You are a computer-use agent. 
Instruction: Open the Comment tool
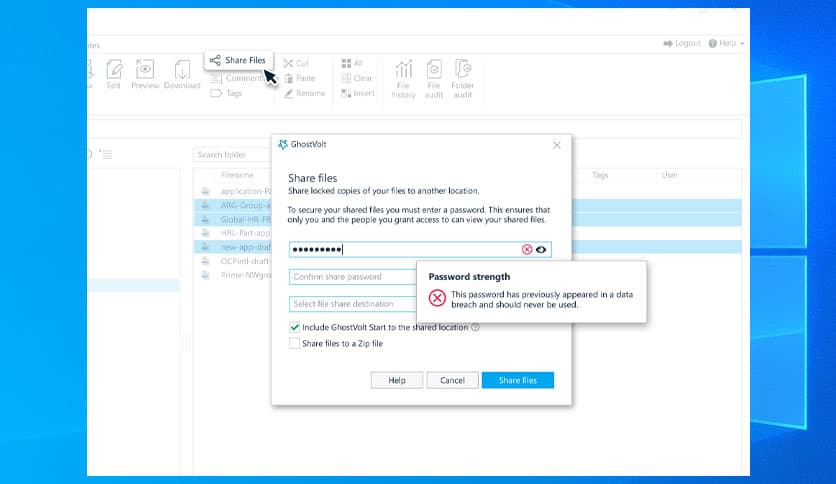[236, 78]
